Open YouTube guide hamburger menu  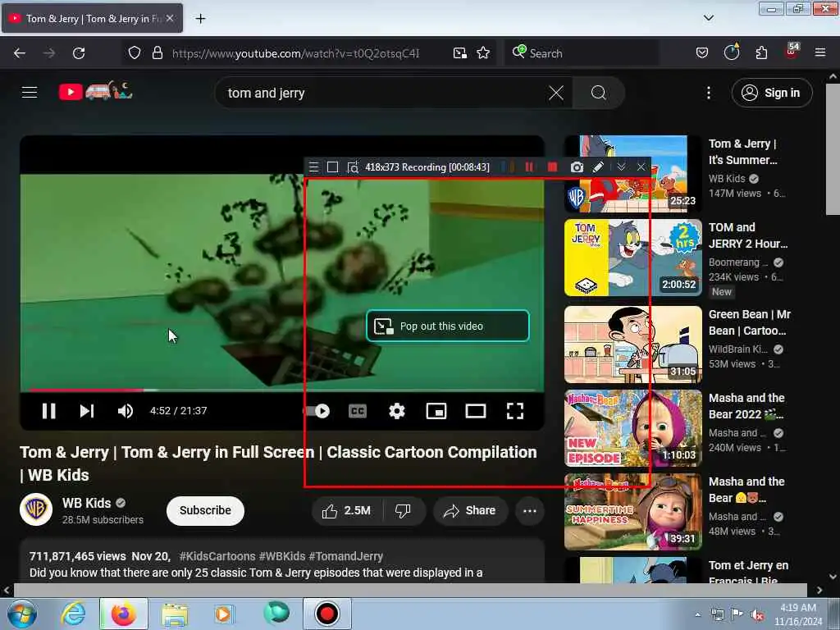click(x=30, y=92)
